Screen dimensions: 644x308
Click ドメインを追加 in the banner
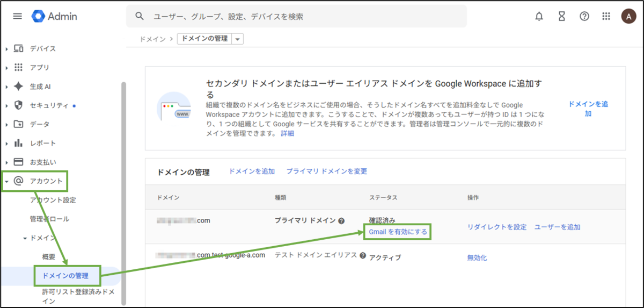point(588,109)
